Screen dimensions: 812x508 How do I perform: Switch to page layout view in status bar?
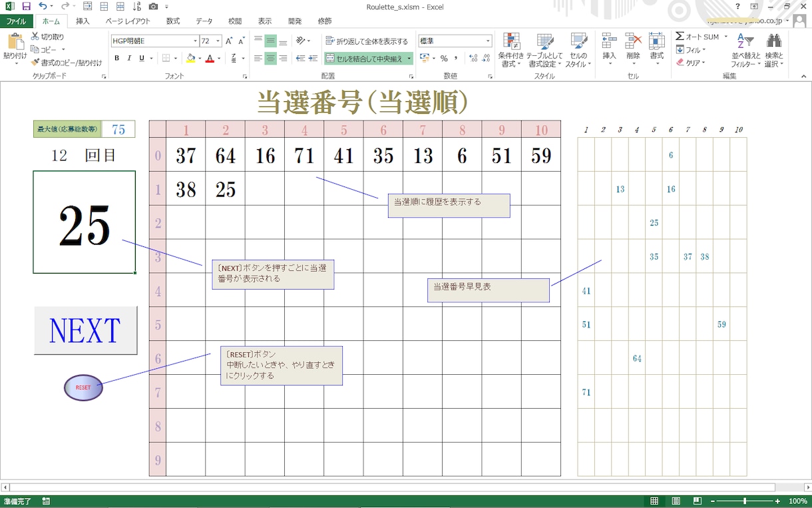pos(676,501)
